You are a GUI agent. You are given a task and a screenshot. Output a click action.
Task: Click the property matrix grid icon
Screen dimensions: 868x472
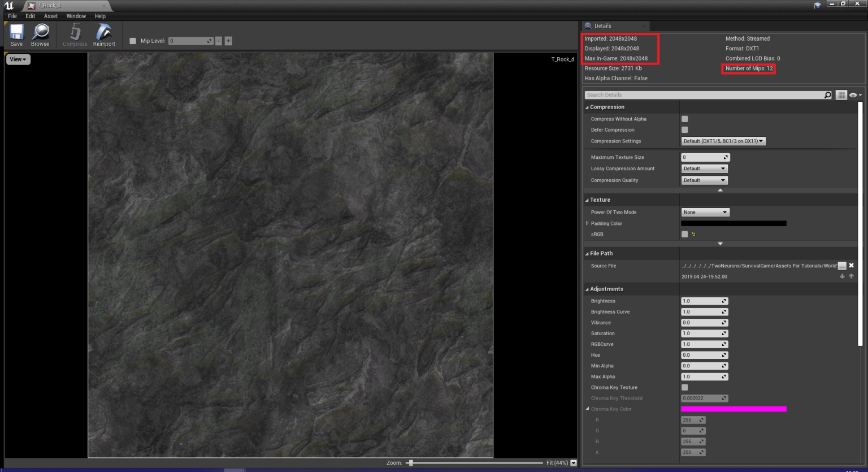coord(841,94)
